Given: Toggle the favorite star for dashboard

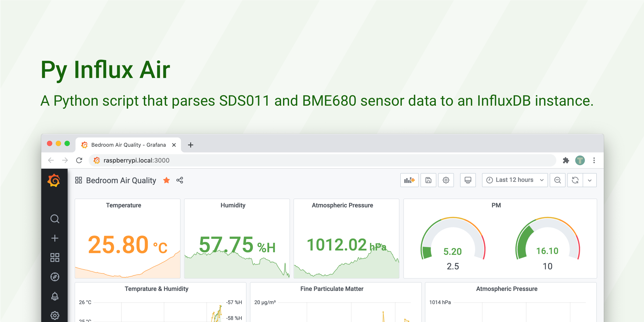Looking at the screenshot, I should coord(166,180).
